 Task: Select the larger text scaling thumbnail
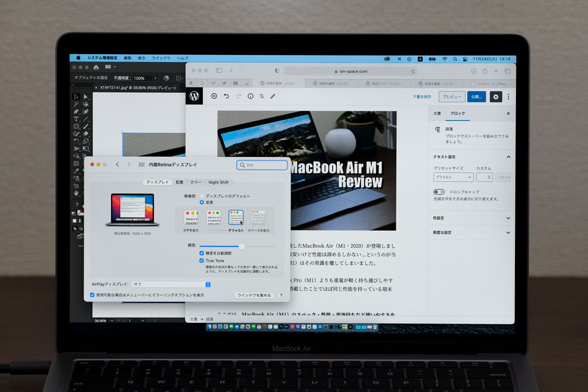pyautogui.click(x=191, y=218)
